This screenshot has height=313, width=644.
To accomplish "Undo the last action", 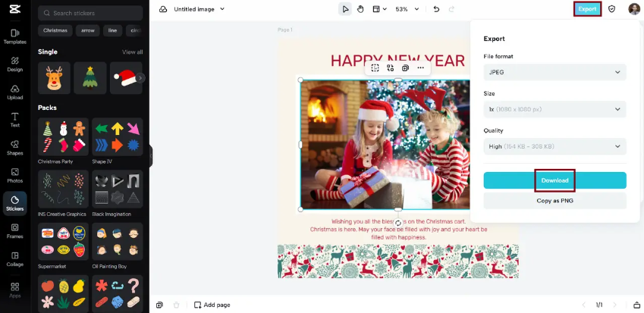I will [x=436, y=9].
